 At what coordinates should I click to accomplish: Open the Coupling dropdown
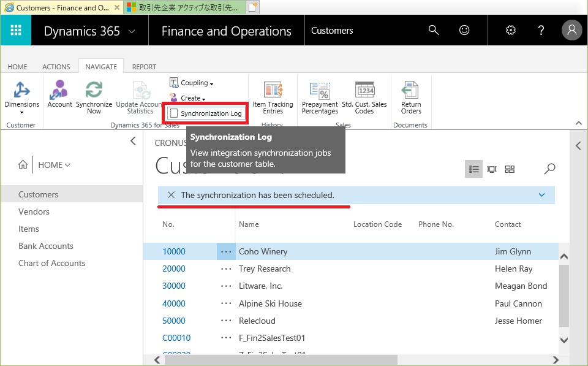(x=192, y=83)
